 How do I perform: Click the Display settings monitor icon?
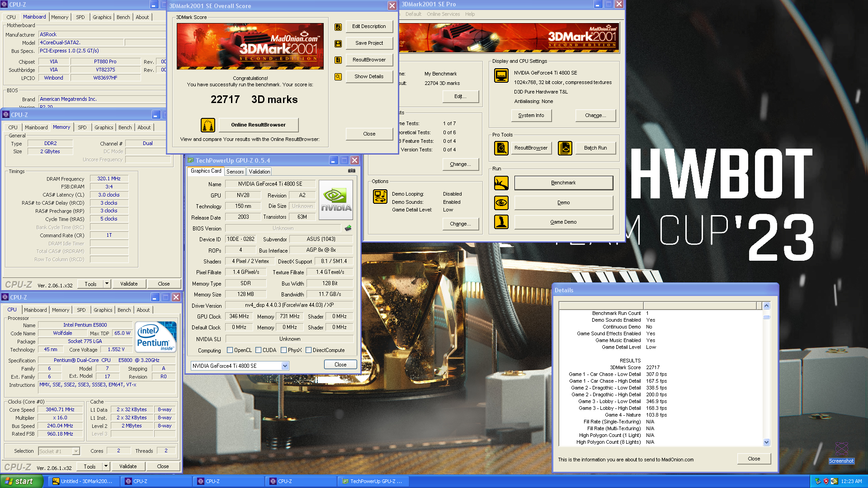501,75
